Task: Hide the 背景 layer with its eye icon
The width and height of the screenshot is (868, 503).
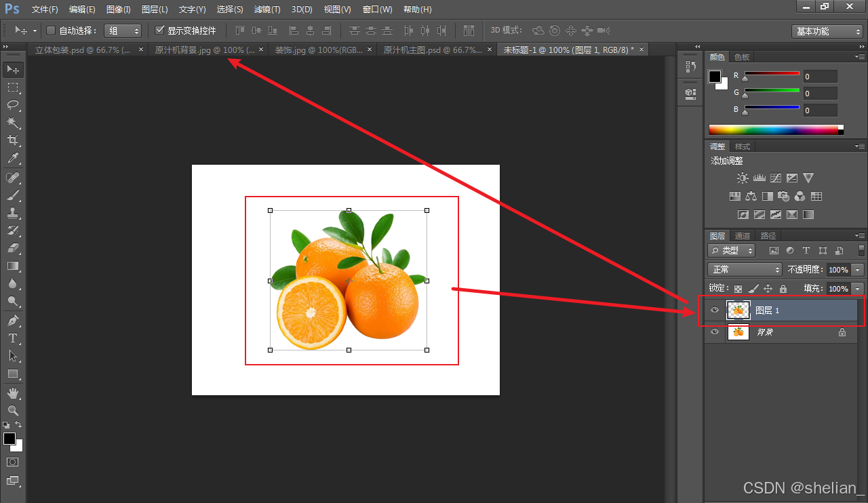Action: point(714,332)
